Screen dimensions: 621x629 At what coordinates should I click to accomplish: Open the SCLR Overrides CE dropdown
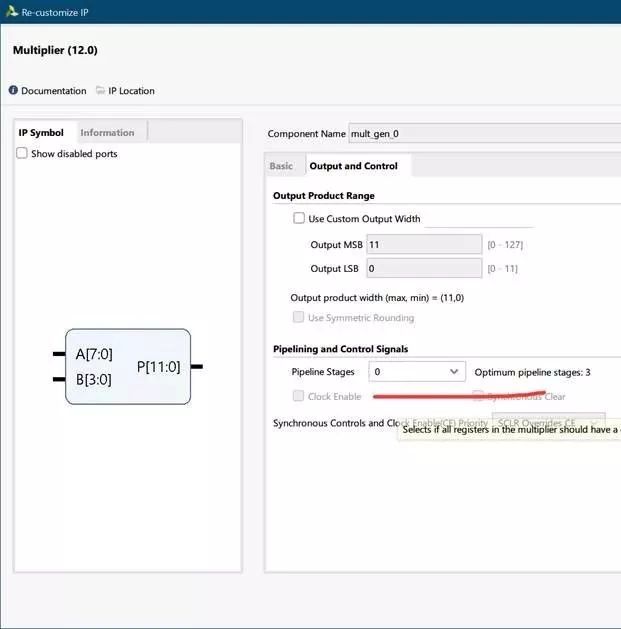548,422
